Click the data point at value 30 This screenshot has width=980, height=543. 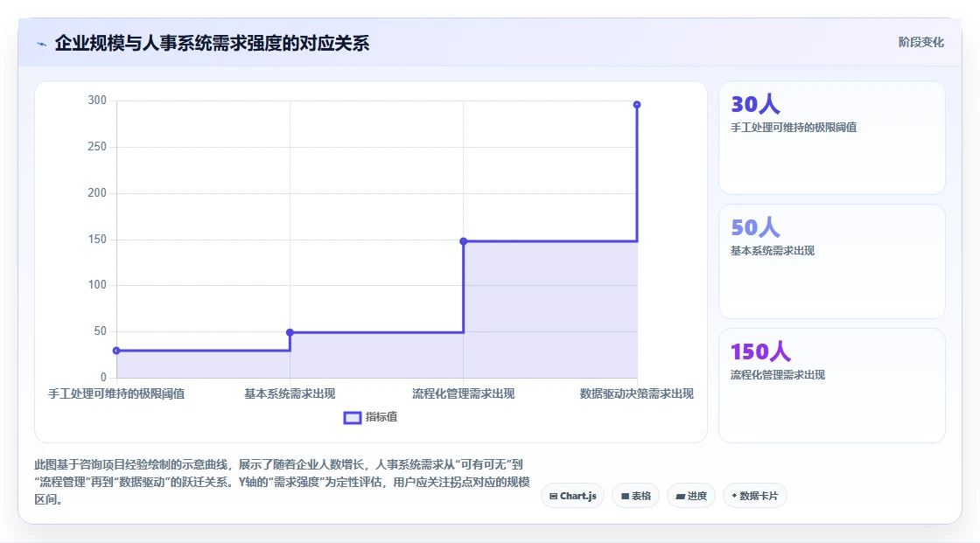[x=116, y=351]
